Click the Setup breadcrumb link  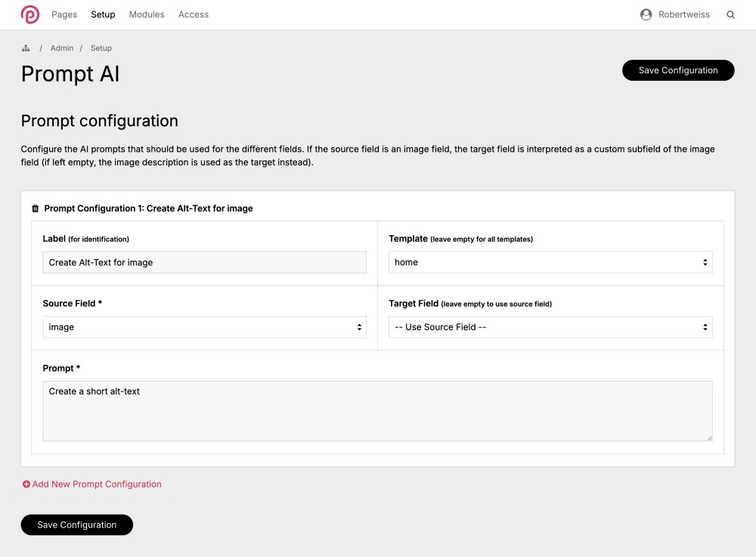[x=101, y=48]
